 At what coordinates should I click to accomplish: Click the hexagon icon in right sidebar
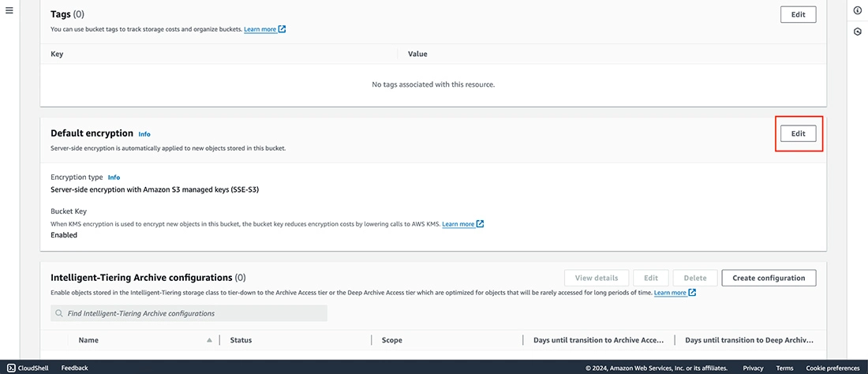tap(858, 32)
